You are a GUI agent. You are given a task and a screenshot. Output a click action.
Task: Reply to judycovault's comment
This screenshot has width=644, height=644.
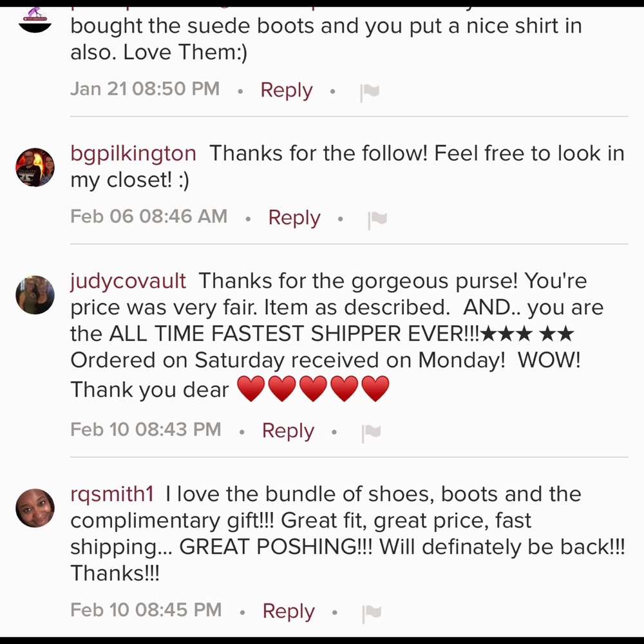pyautogui.click(x=287, y=431)
